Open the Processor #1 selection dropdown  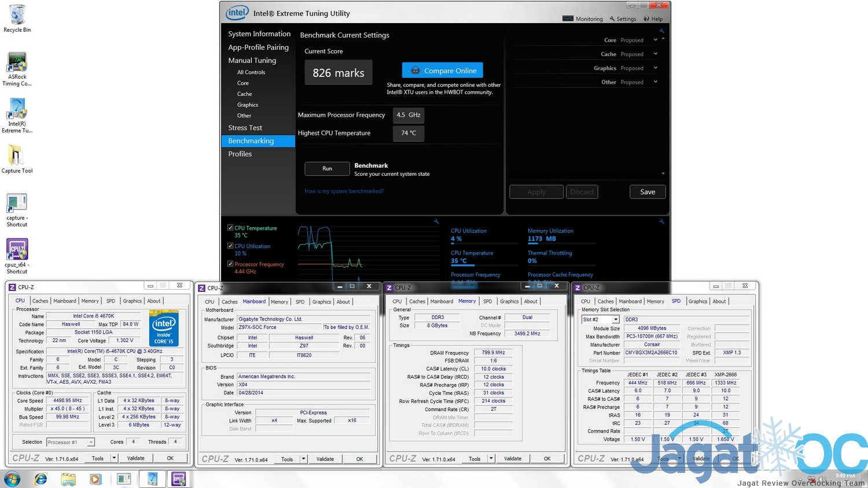pyautogui.click(x=91, y=442)
